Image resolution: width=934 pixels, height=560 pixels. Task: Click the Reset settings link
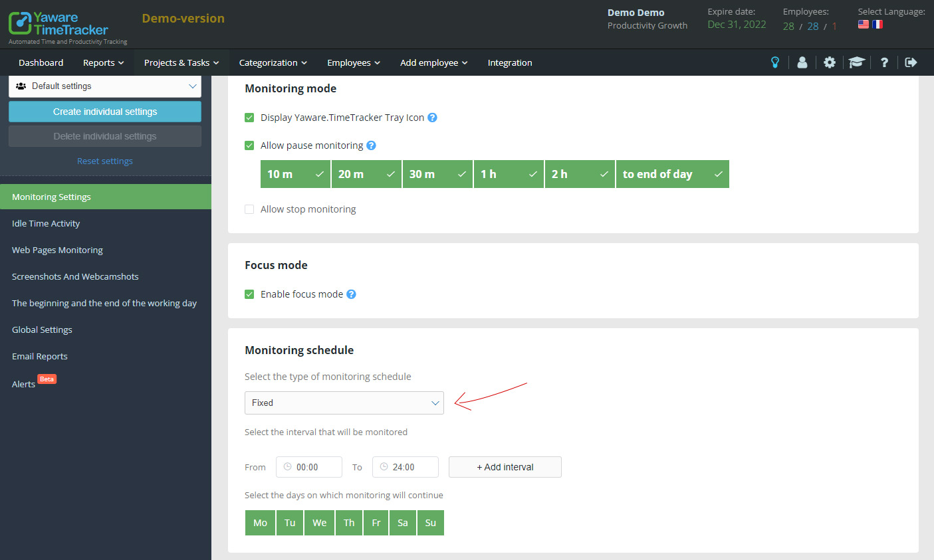coord(105,161)
